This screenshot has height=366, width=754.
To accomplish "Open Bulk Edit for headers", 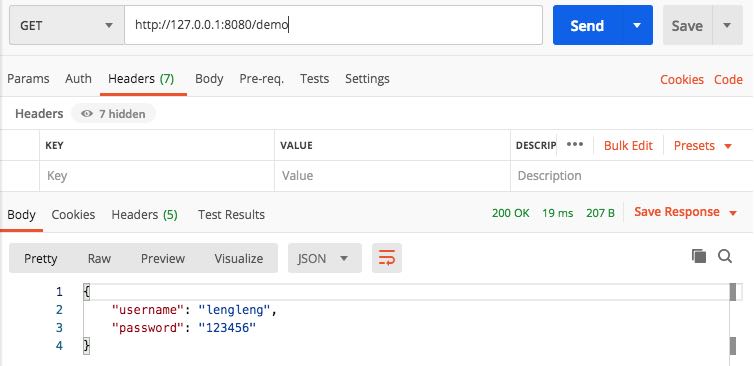I will [x=628, y=145].
